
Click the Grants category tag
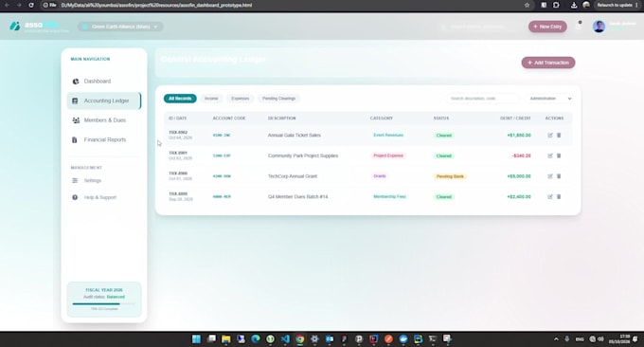(x=380, y=176)
